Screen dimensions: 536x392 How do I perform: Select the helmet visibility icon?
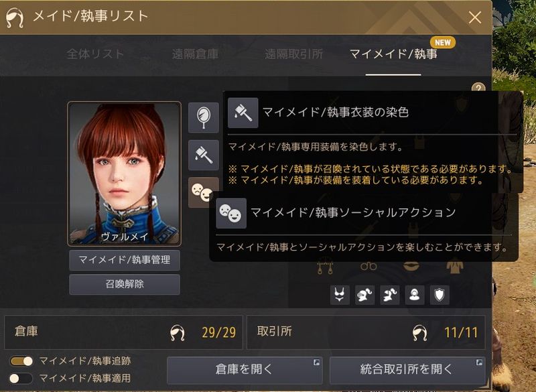pyautogui.click(x=364, y=295)
